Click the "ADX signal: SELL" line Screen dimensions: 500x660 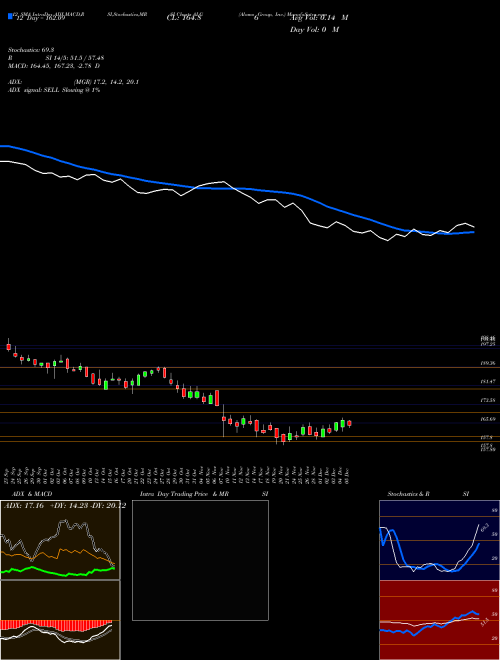coord(54,90)
